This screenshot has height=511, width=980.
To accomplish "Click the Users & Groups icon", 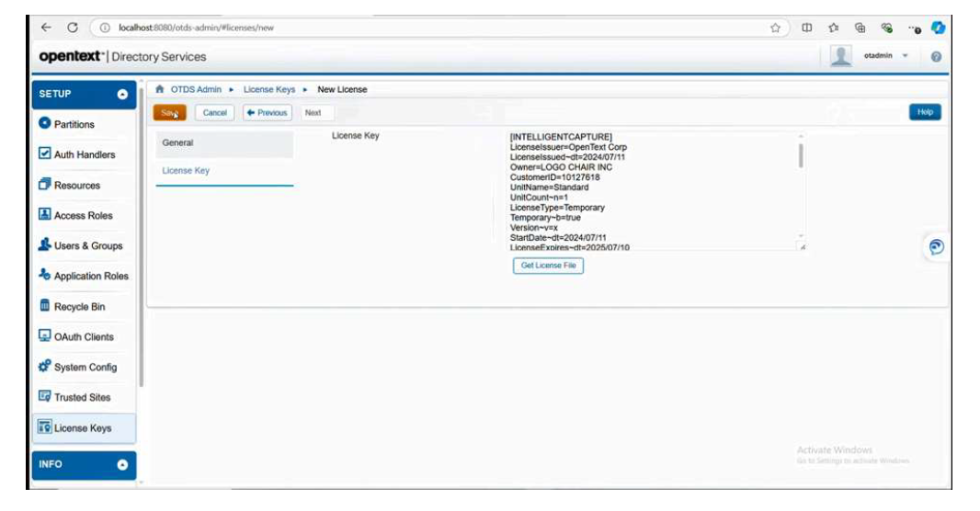I will [x=44, y=245].
